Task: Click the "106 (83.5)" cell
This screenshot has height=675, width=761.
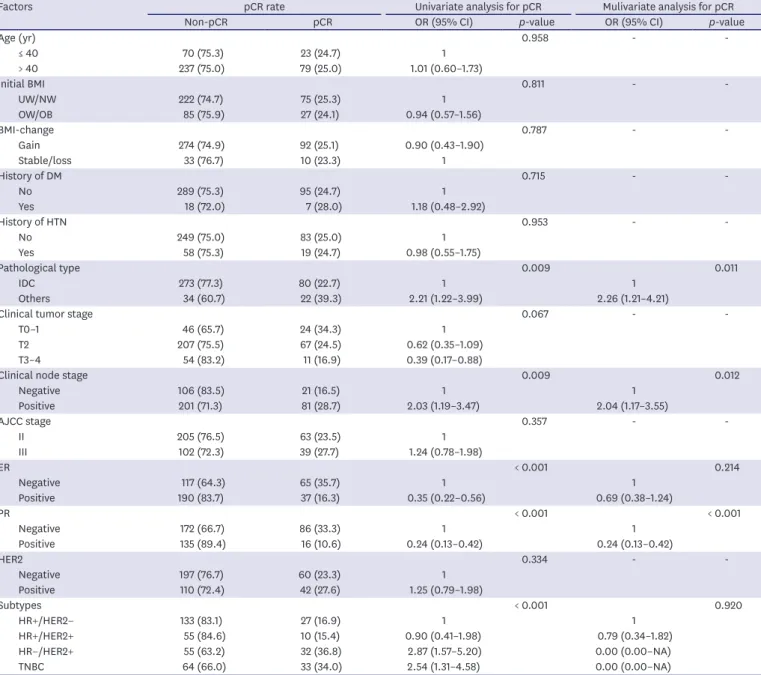Action: [x=200, y=391]
